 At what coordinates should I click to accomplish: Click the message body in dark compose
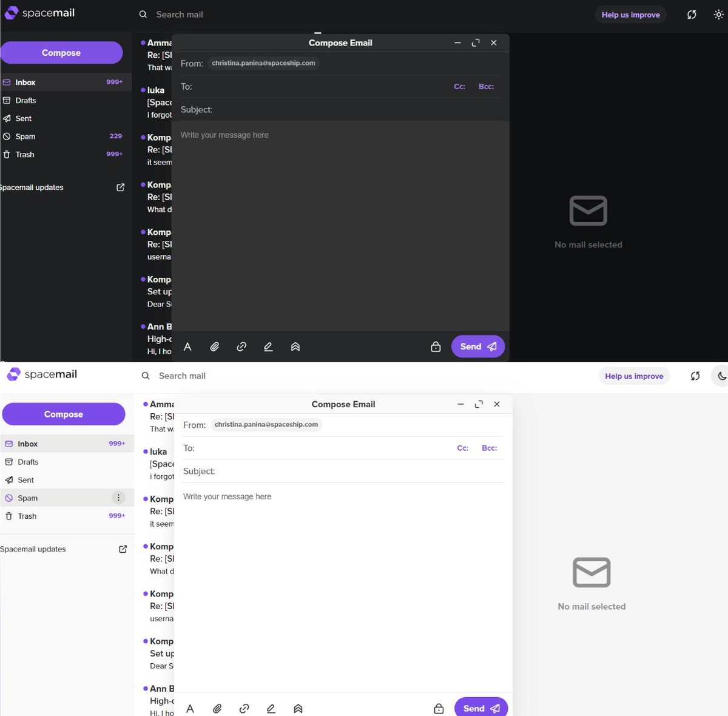(x=340, y=226)
